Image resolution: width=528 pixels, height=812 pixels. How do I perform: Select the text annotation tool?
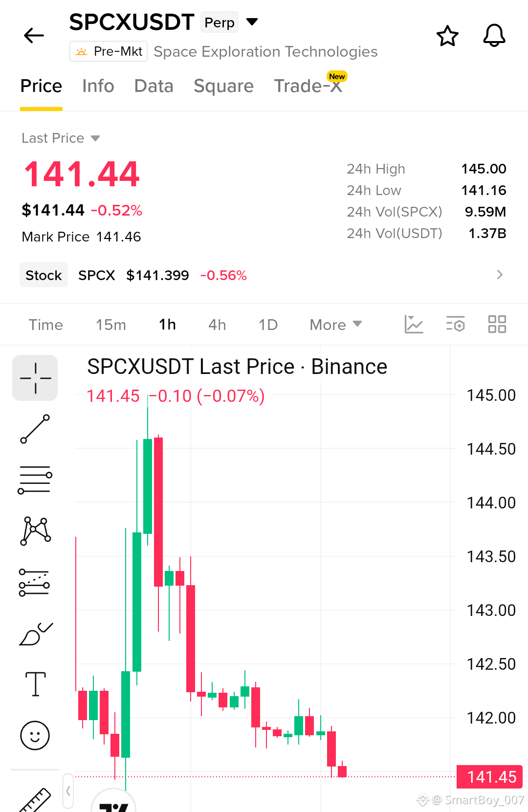35,683
